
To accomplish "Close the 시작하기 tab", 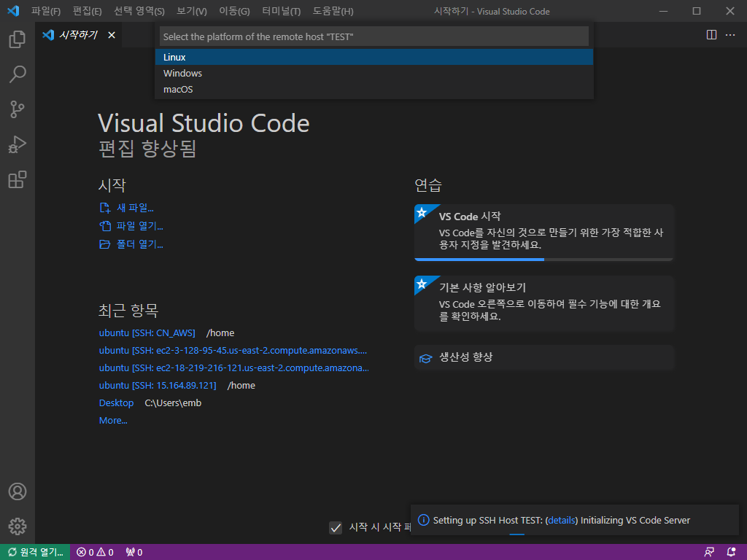I will [x=112, y=35].
